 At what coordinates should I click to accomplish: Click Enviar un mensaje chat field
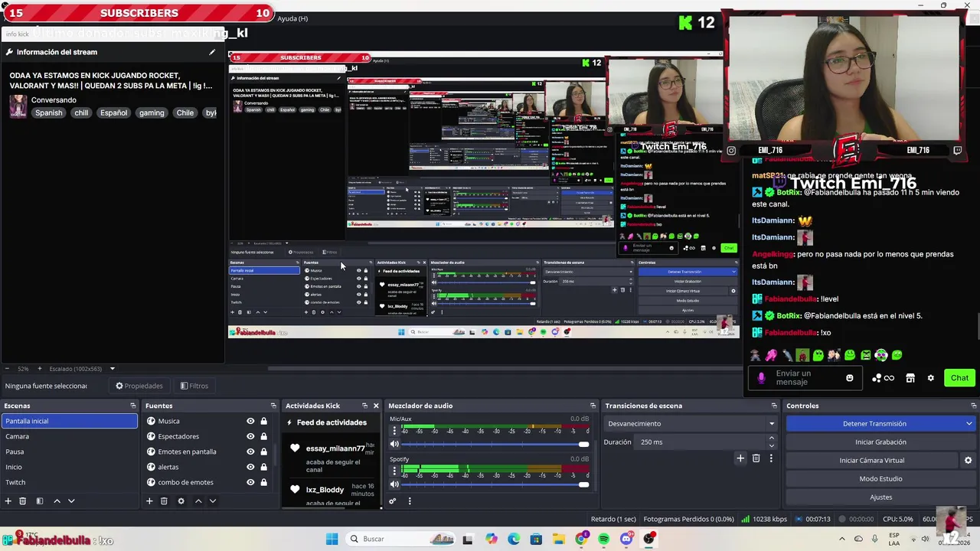(804, 378)
